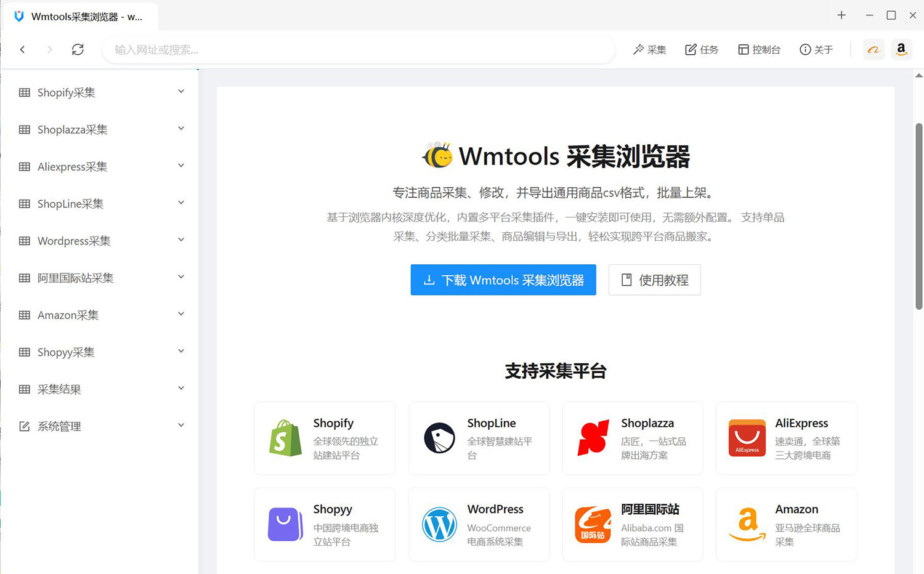Open the 阿里国际站采集 sidebar menu

100,278
